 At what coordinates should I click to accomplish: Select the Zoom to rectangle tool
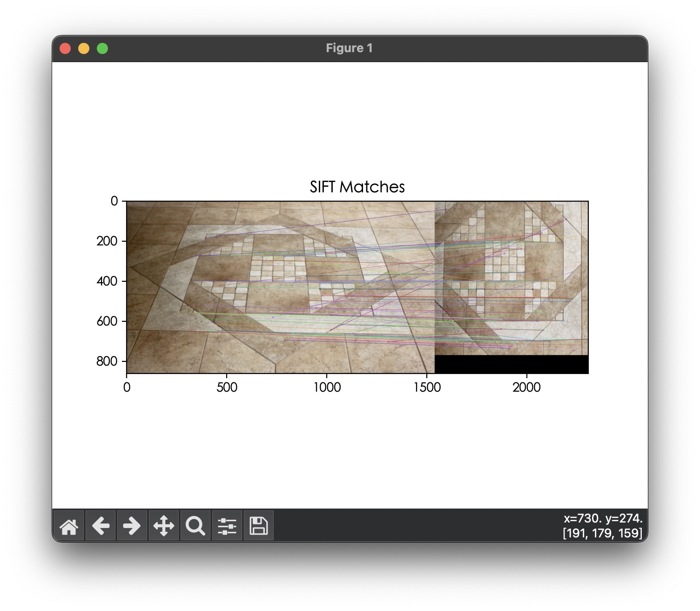click(x=195, y=526)
